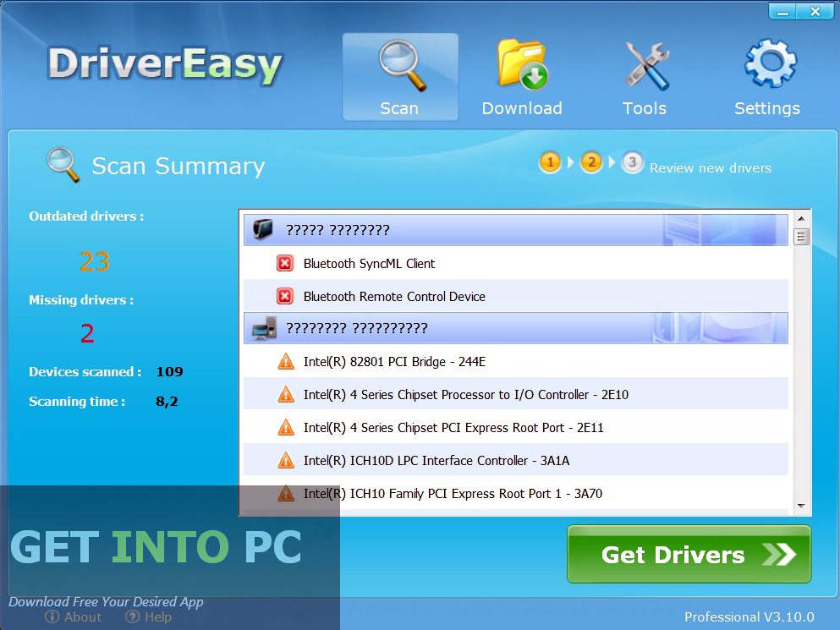Click the green Get Drivers button
The image size is (840, 630).
[x=689, y=554]
